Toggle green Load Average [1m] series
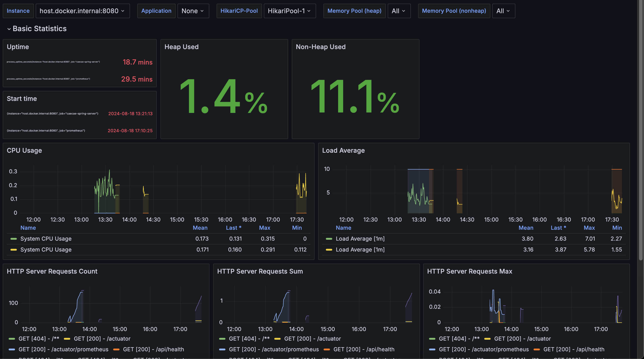This screenshot has height=359, width=644. [360, 239]
